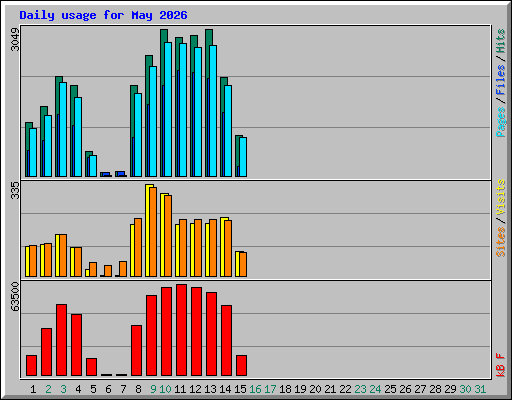Click the 335 axis maximum label

click(15, 190)
